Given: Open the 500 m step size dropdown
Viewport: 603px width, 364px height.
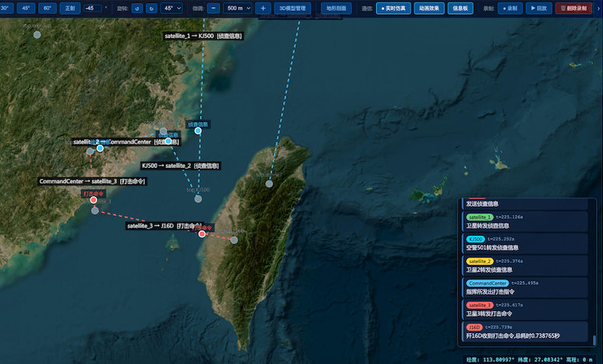Looking at the screenshot, I should [x=237, y=8].
